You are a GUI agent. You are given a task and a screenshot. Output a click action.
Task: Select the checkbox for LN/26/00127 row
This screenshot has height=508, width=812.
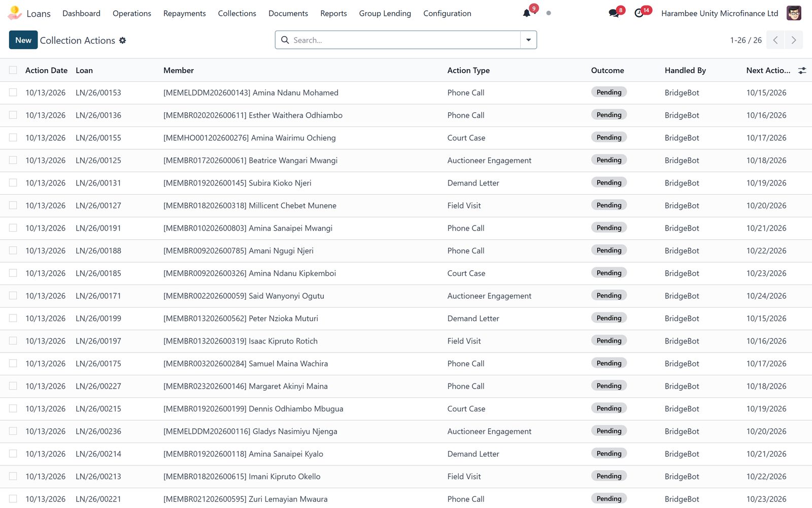click(x=13, y=205)
